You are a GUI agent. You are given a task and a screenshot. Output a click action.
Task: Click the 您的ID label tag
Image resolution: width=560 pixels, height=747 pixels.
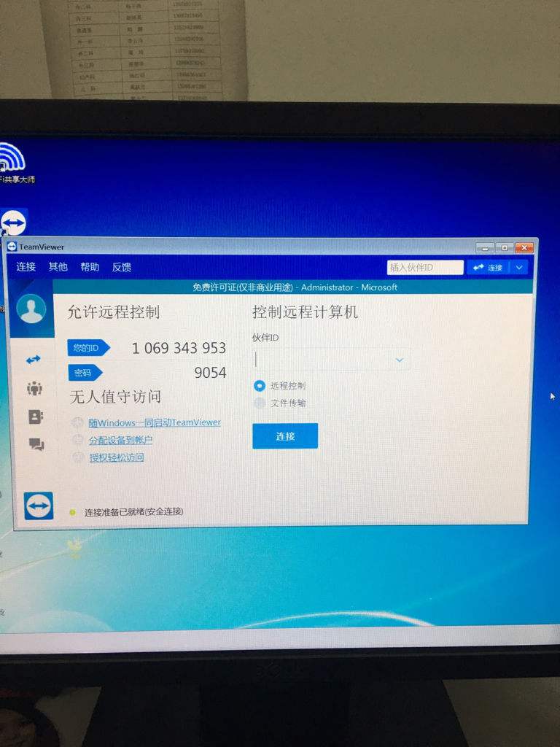88,348
